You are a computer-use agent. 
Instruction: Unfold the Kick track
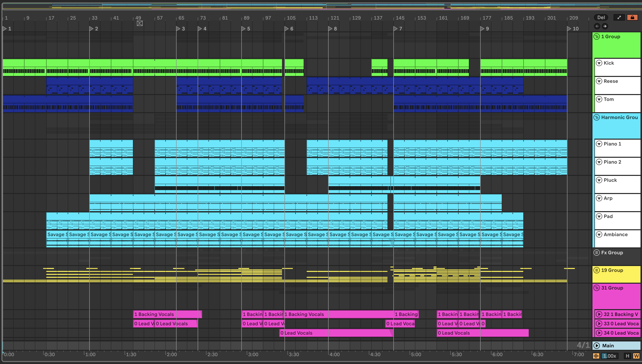pyautogui.click(x=599, y=63)
